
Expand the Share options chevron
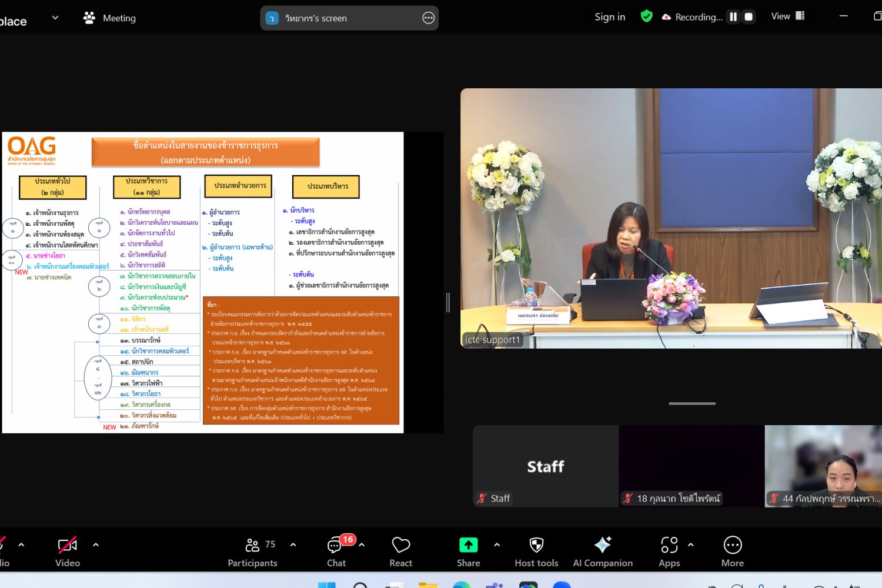(x=497, y=545)
